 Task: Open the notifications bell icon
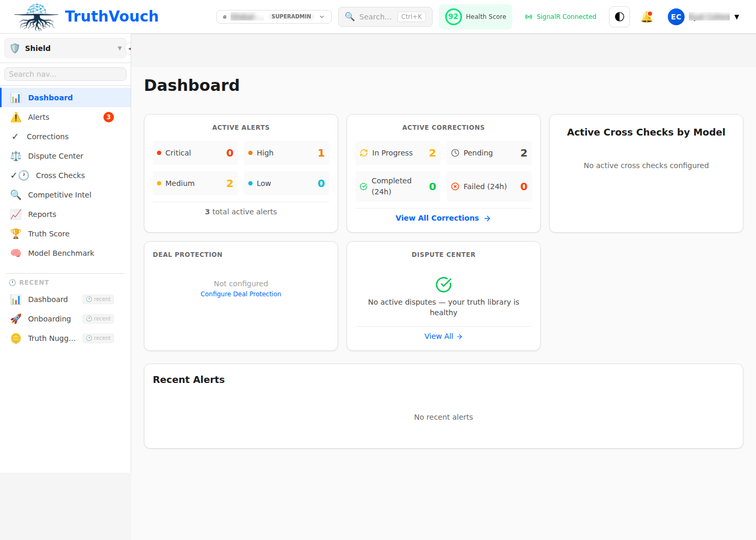click(x=647, y=16)
